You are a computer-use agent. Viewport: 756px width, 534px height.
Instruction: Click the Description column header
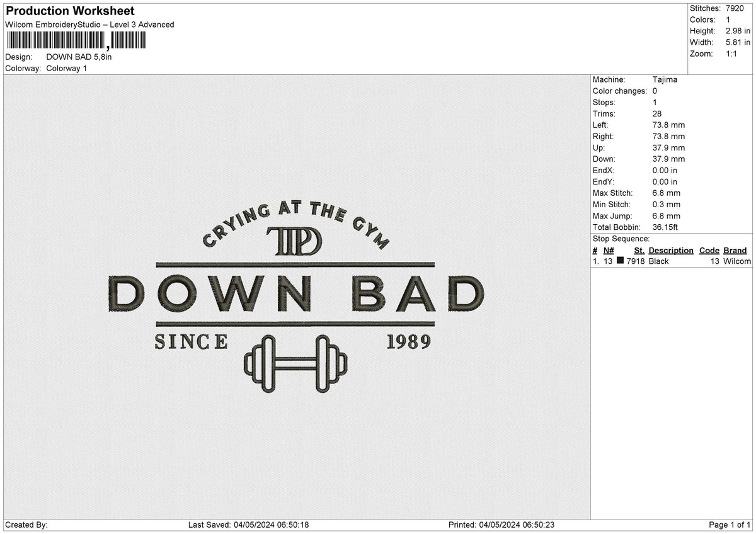[671, 250]
